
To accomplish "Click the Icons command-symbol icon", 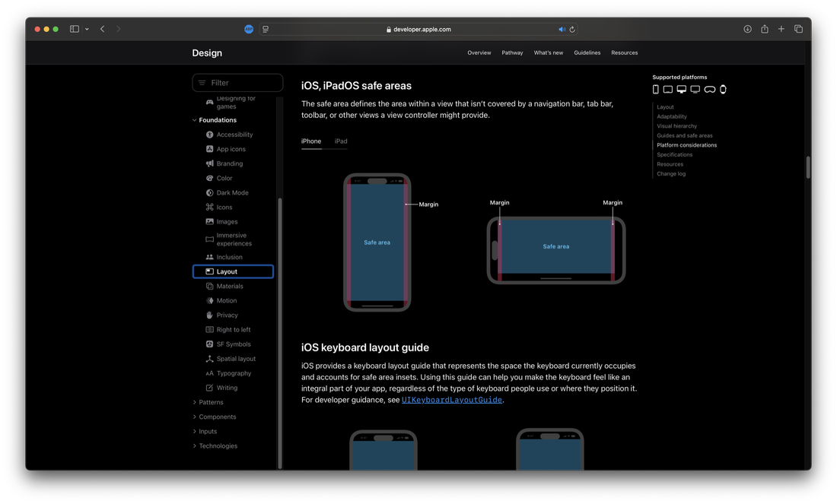I will coord(210,207).
